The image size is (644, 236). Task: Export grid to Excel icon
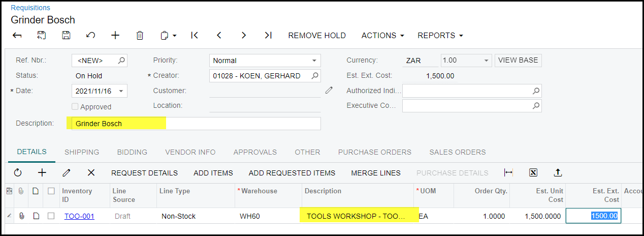pos(533,173)
